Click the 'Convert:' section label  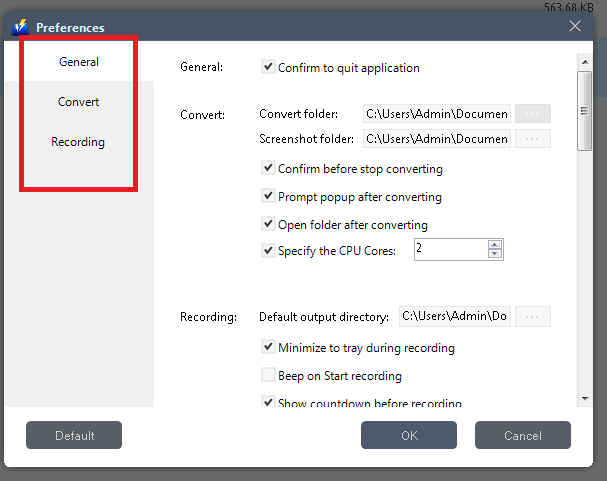point(202,115)
